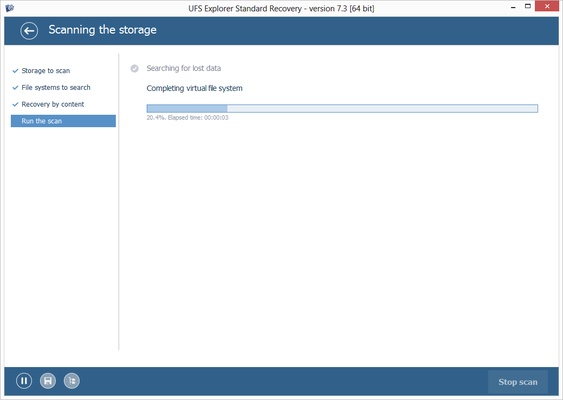Minimize the UFS Explorer window

click(x=513, y=7)
